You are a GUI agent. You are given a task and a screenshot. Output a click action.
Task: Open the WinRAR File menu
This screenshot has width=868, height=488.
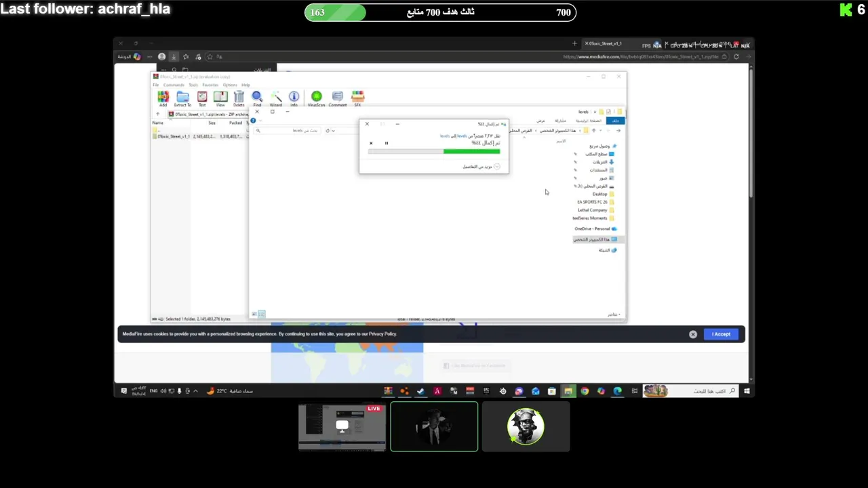[155, 85]
